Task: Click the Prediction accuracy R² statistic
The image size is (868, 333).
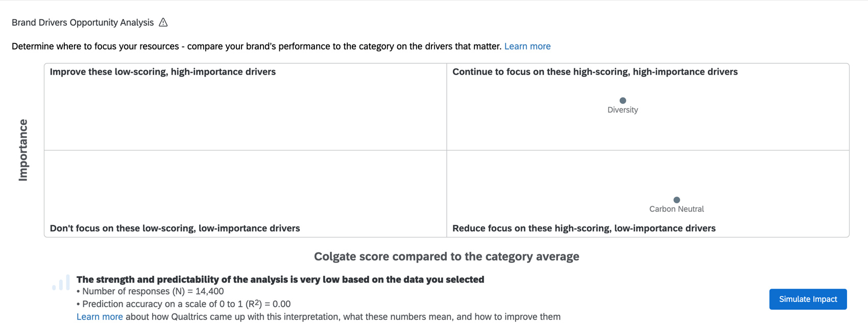Action: pyautogui.click(x=184, y=303)
